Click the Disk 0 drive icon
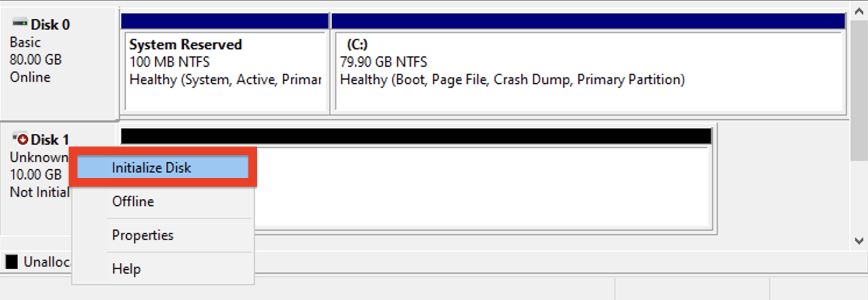868x300 pixels. click(19, 24)
